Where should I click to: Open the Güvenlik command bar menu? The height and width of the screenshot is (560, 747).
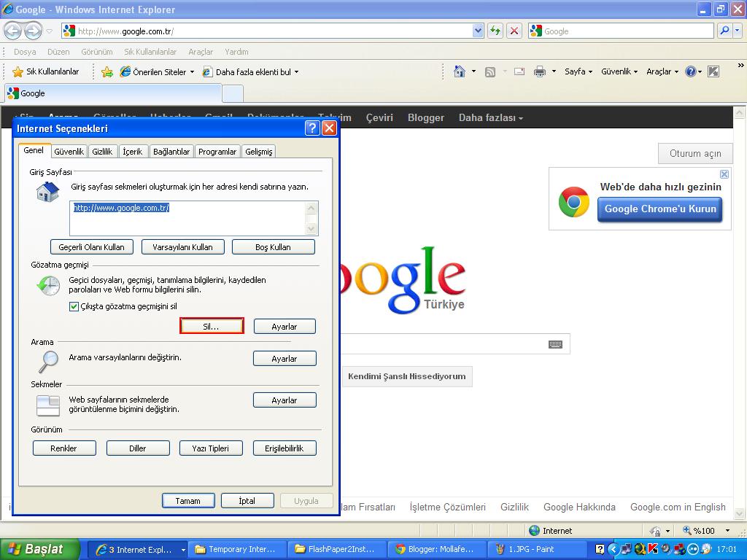pyautogui.click(x=619, y=71)
